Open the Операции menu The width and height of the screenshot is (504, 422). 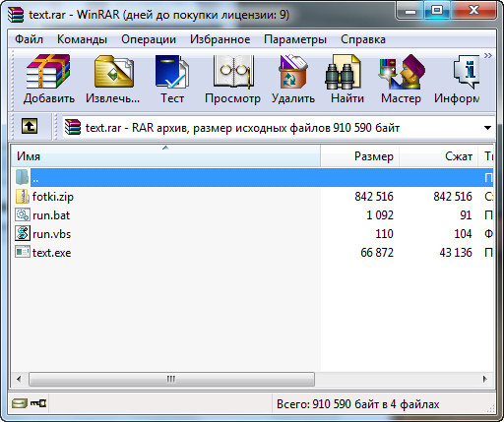click(x=149, y=39)
